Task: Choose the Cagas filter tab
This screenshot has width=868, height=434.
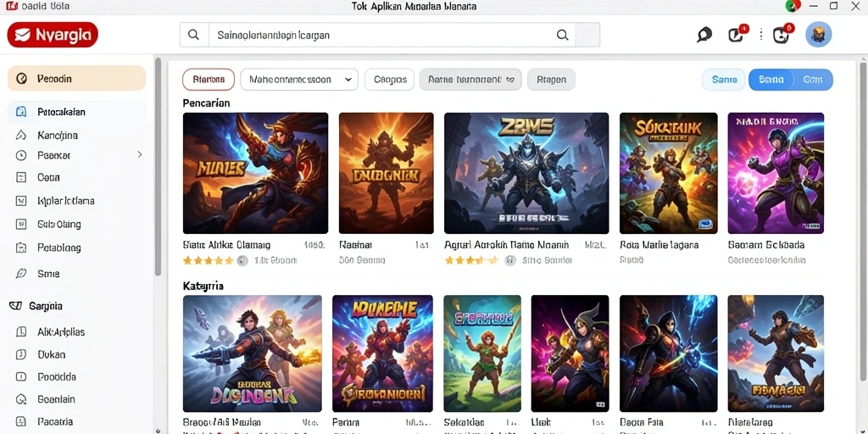Action: coord(390,80)
